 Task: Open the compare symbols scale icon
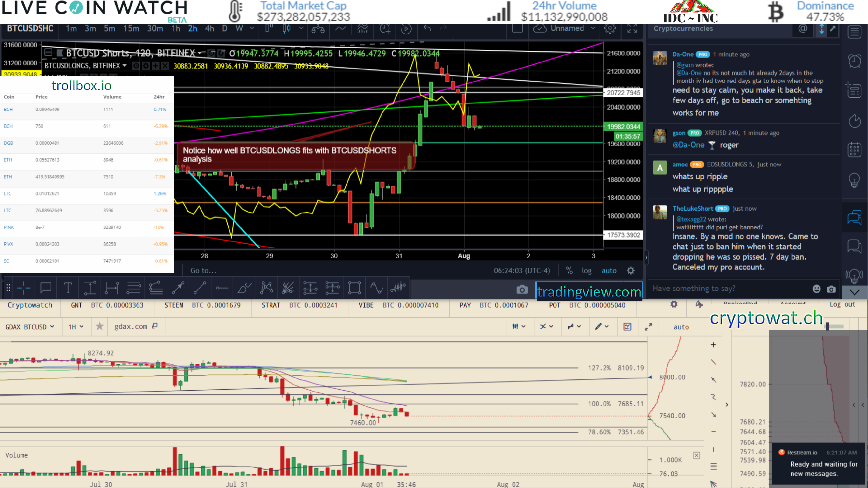click(318, 29)
